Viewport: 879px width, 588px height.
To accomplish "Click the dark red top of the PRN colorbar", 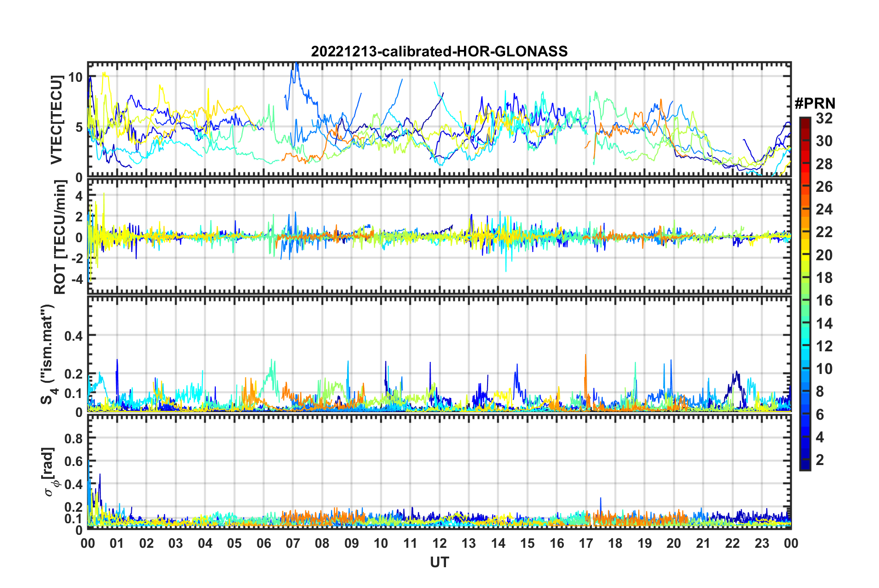I will (805, 121).
